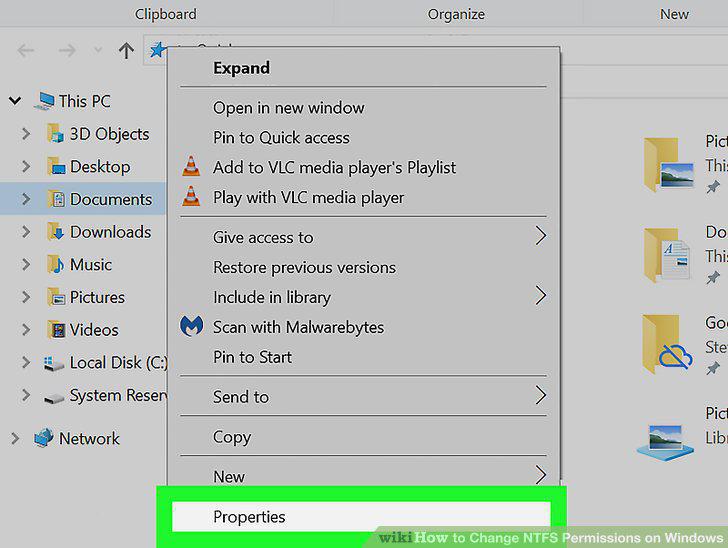
Task: Select Documents in navigation pane
Action: pos(111,199)
